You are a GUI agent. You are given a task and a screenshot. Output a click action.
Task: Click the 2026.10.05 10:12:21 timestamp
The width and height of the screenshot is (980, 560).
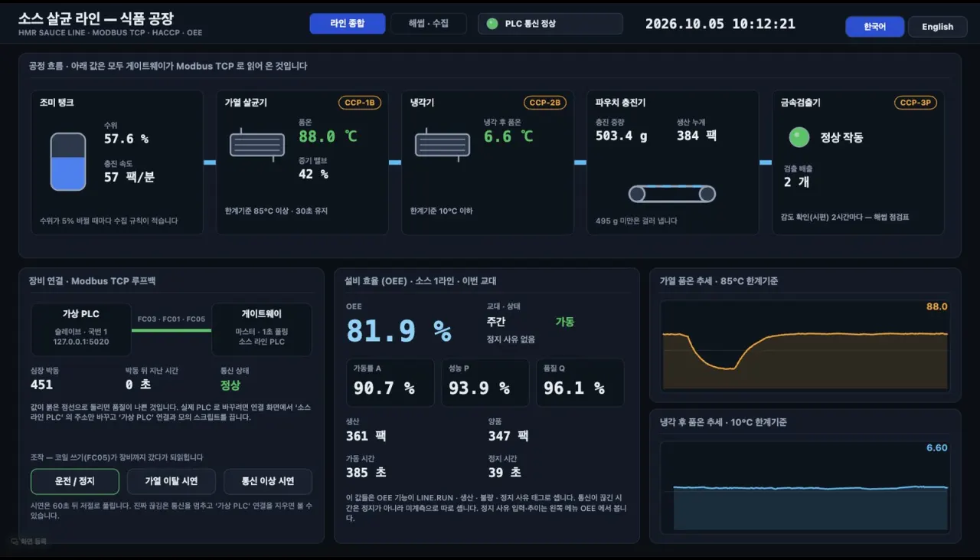click(x=720, y=24)
